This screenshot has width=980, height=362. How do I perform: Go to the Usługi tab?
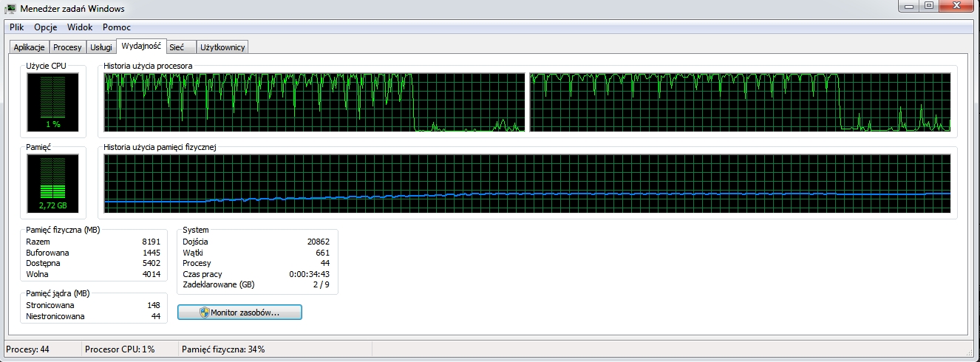coord(101,47)
